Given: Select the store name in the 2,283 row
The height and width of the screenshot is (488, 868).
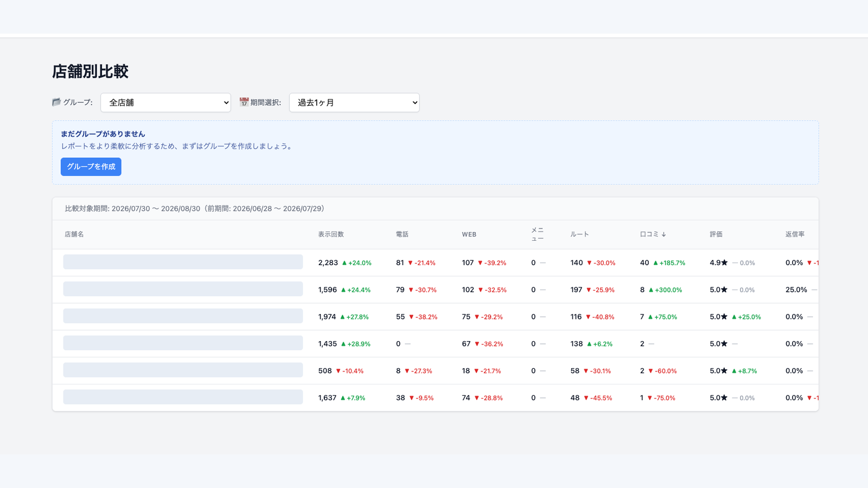Looking at the screenshot, I should click(x=183, y=262).
